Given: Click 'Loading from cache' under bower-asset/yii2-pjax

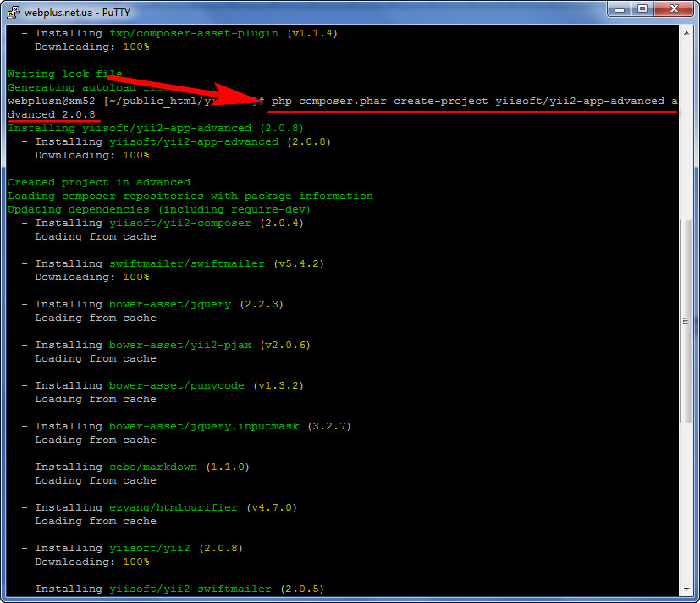Looking at the screenshot, I should (96, 359).
